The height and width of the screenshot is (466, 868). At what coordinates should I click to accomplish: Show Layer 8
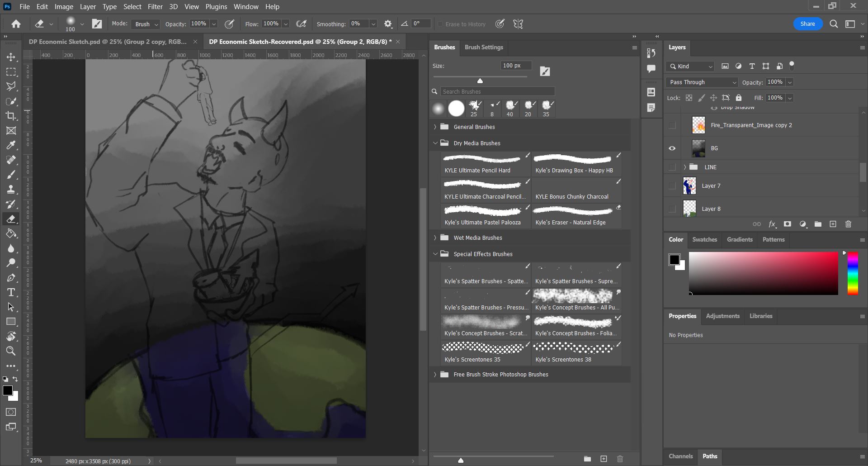pos(672,209)
